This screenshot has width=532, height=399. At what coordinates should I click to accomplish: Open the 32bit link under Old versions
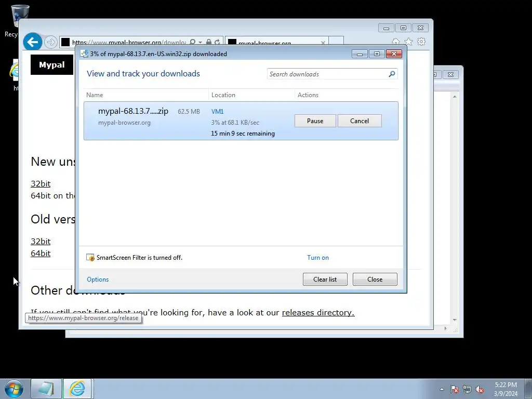[41, 241]
